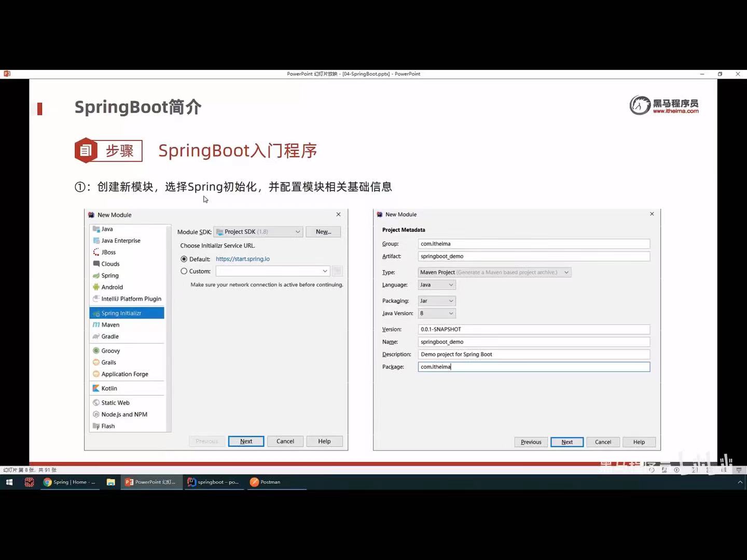Click the red step icon on the slide
Screen dimensions: 747x560
(86, 150)
